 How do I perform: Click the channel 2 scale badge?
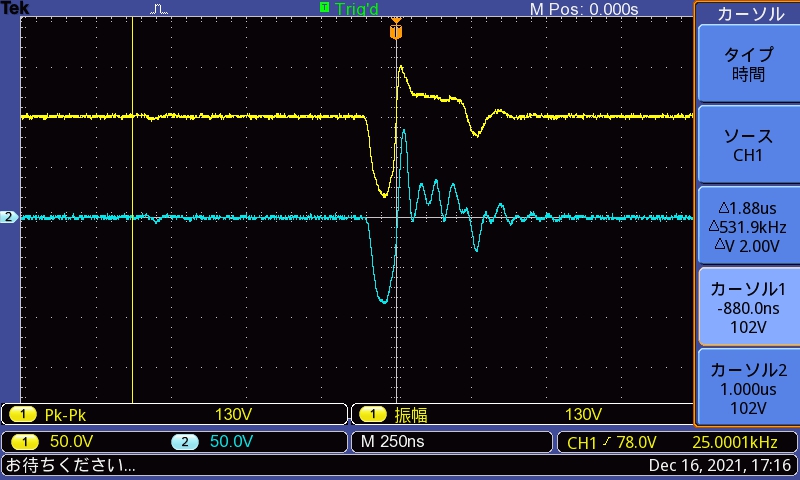pos(185,442)
